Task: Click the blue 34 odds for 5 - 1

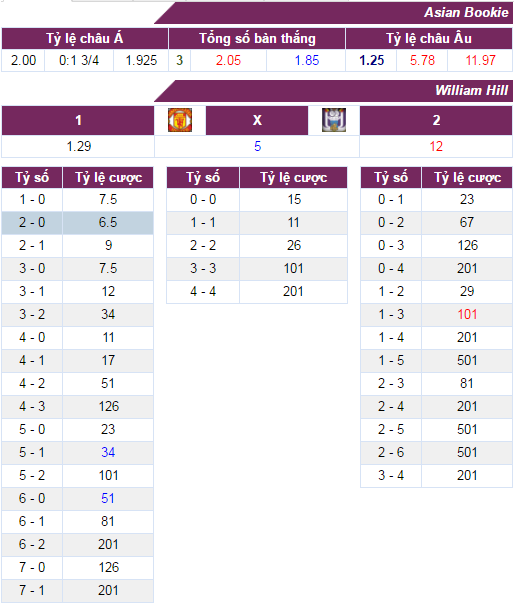Action: pos(108,453)
